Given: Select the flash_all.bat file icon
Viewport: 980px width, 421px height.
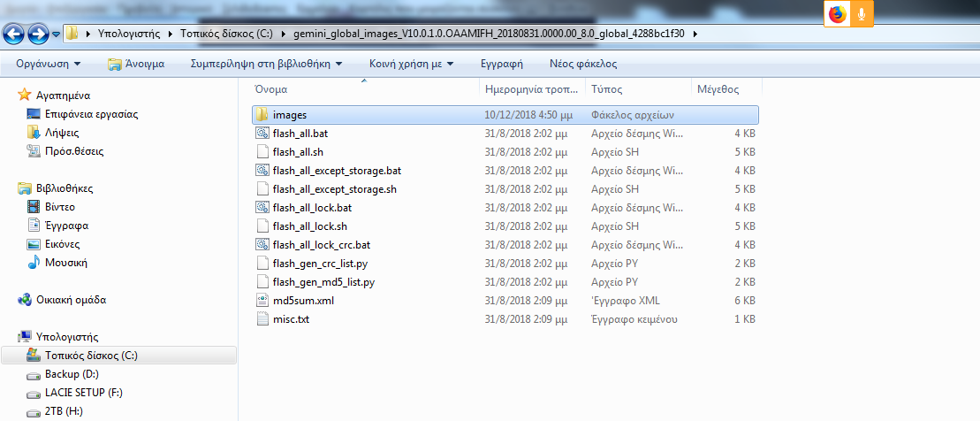Looking at the screenshot, I should (x=262, y=134).
